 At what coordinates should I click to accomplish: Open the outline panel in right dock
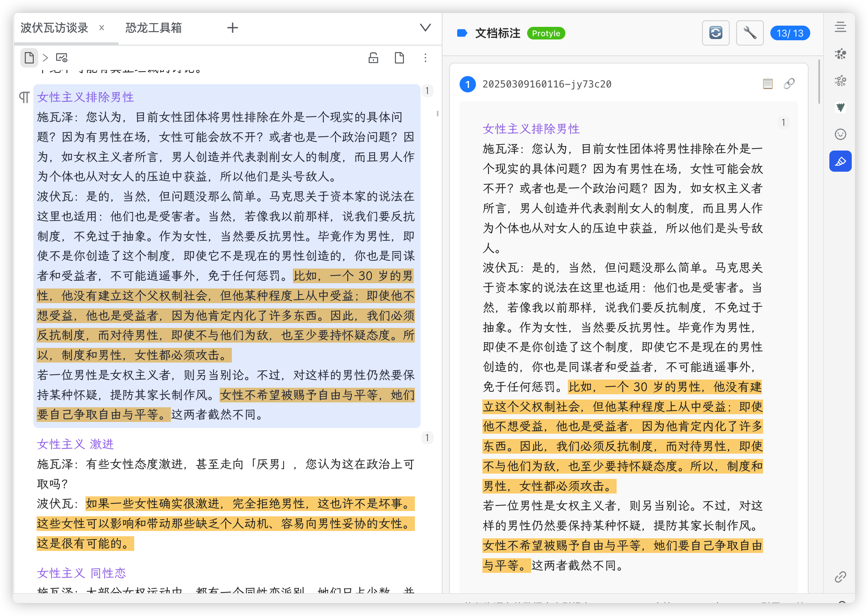(840, 27)
